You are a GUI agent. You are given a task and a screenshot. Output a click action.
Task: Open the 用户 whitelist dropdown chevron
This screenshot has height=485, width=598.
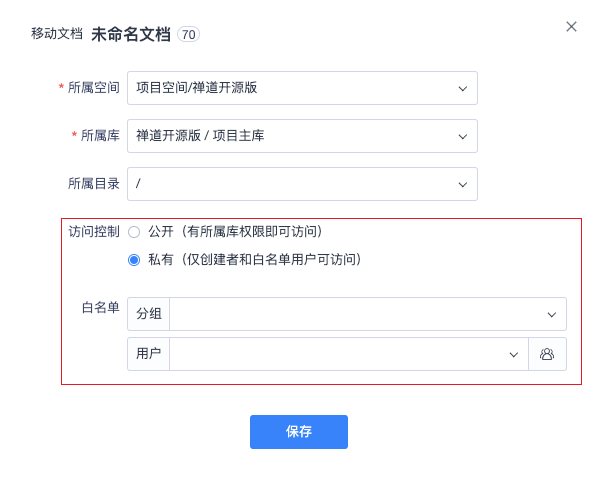point(514,355)
